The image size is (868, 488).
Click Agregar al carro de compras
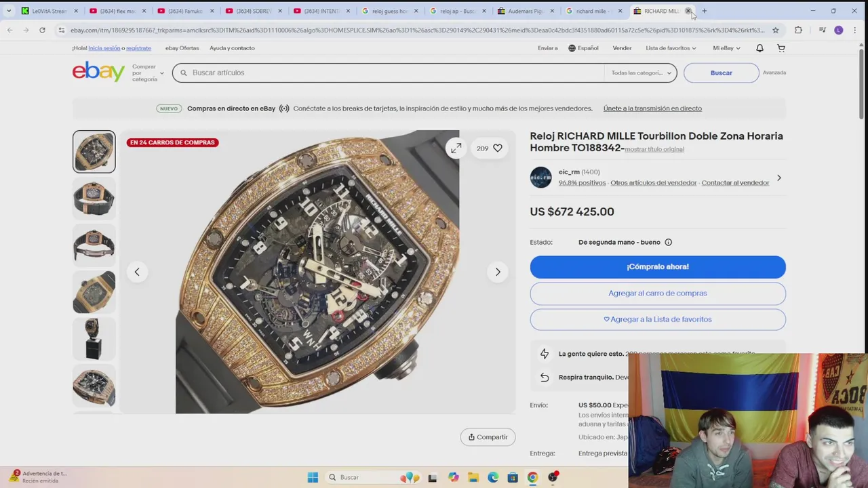coord(658,293)
